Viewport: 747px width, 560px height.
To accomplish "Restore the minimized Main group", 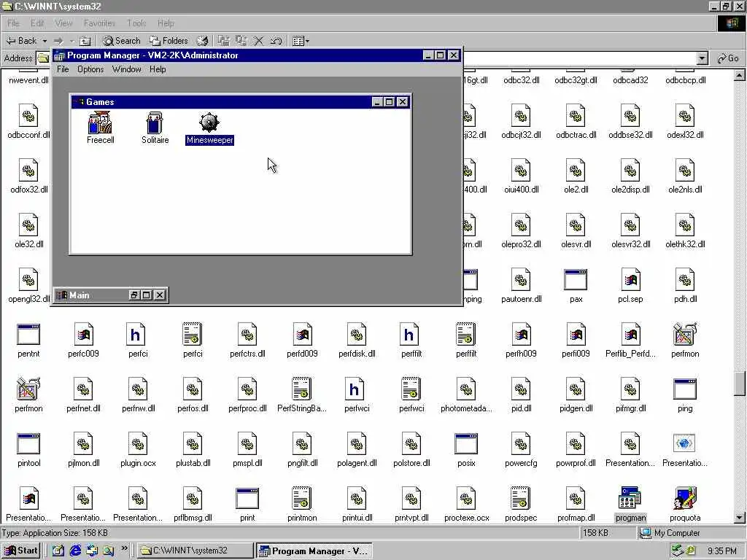I will (x=134, y=295).
